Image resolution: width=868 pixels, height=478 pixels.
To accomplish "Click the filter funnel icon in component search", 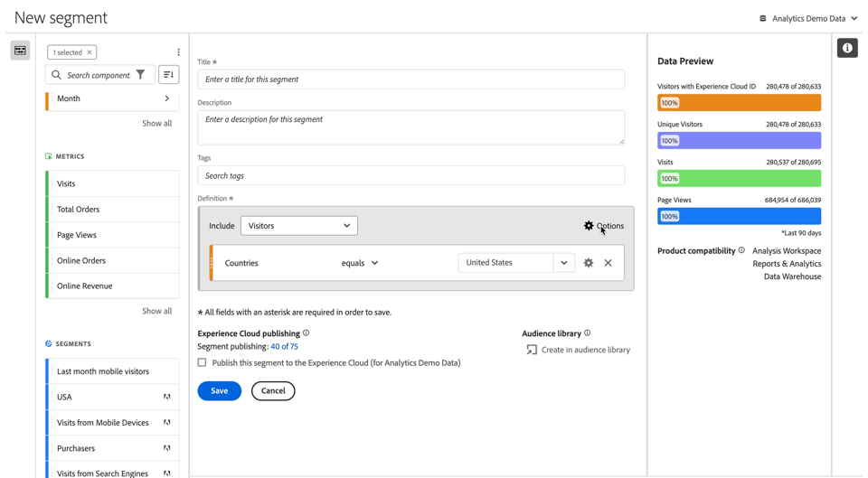I will click(141, 75).
